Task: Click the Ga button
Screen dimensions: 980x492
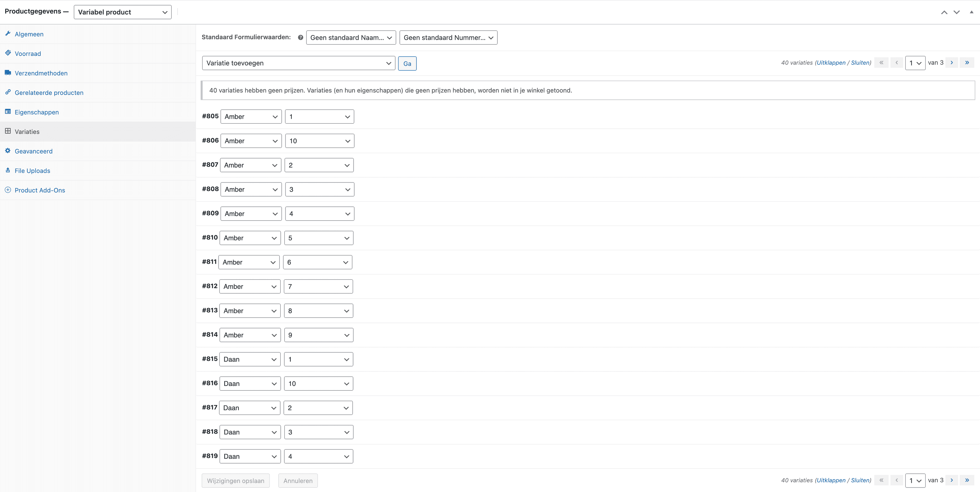Action: tap(407, 64)
